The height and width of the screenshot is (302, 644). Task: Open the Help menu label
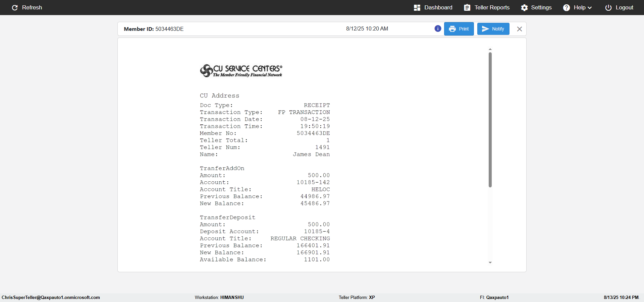(579, 7)
